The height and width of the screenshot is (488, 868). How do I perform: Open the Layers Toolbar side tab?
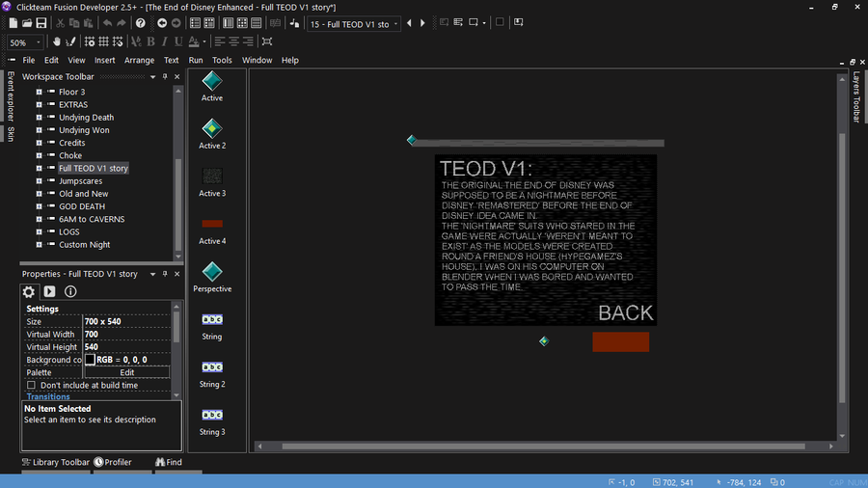[856, 96]
